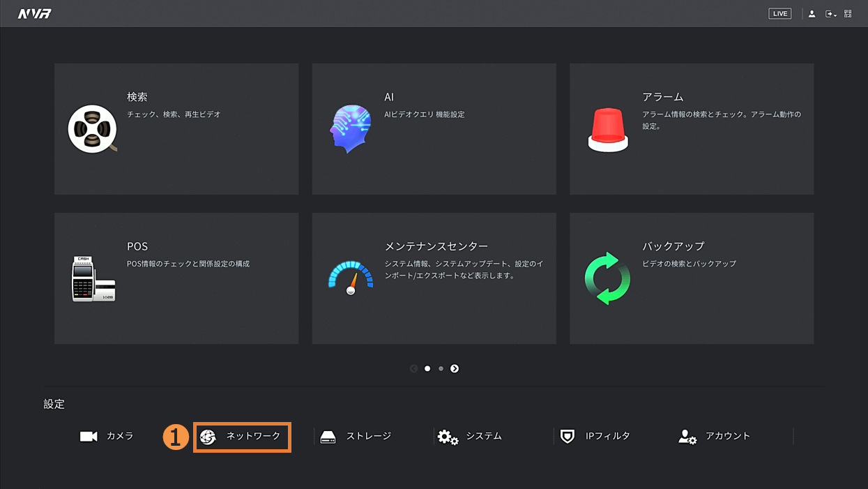Image resolution: width=868 pixels, height=489 pixels.
Task: Select the first page indicator dot
Action: [427, 368]
